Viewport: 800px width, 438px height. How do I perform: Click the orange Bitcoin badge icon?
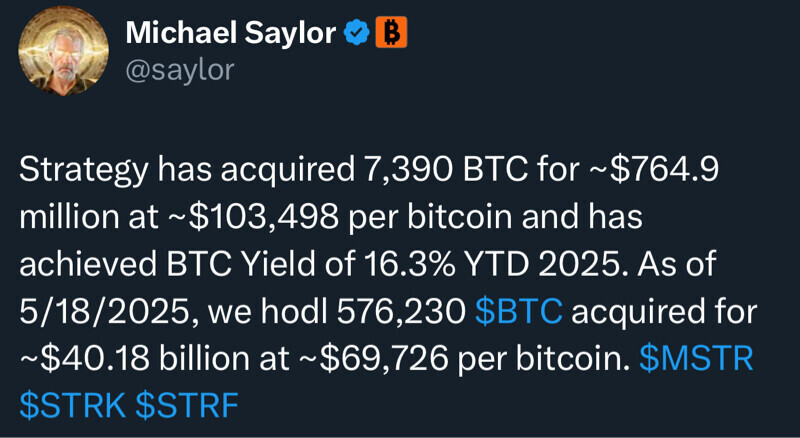point(391,34)
